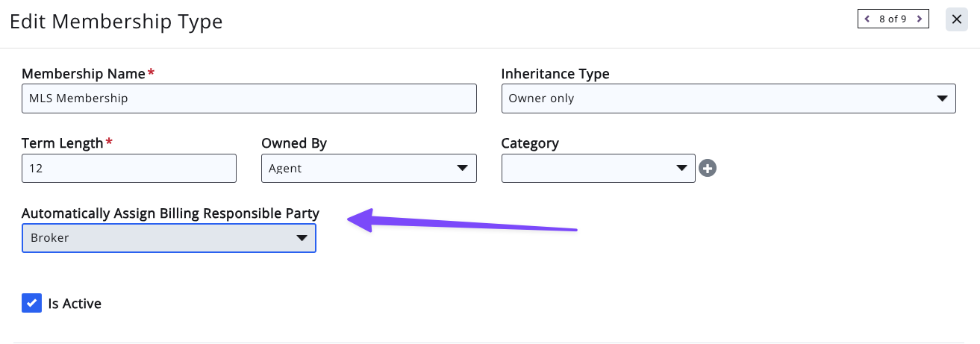980x344 pixels.
Task: Click the "Membership Name" field label
Action: (84, 74)
